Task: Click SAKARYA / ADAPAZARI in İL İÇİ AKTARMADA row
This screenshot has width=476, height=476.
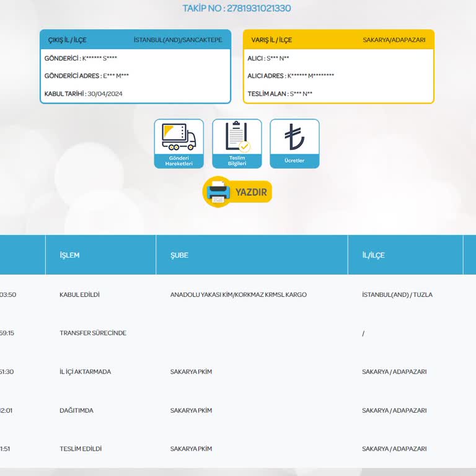Action: click(394, 372)
